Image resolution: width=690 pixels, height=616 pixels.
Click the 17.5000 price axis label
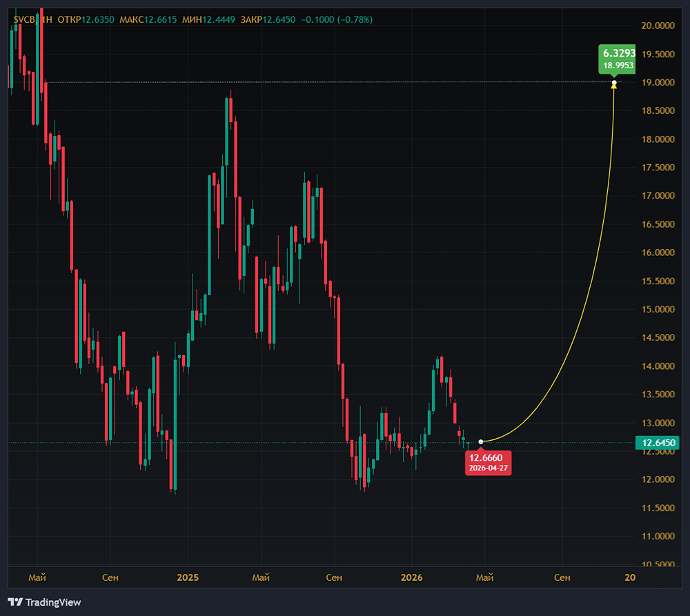click(x=658, y=167)
